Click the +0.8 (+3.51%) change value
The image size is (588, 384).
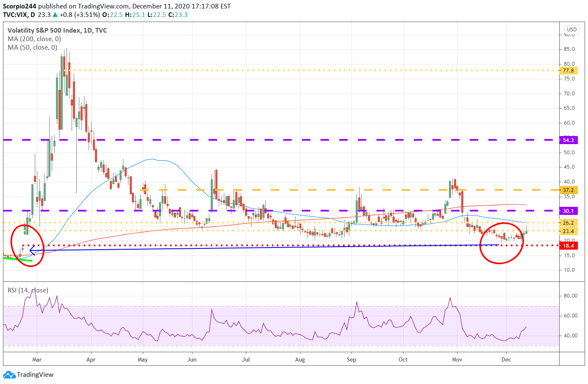click(x=80, y=15)
